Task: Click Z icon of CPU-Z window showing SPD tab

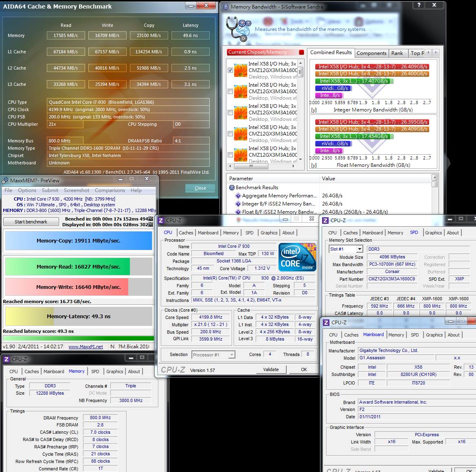Action: (x=325, y=221)
